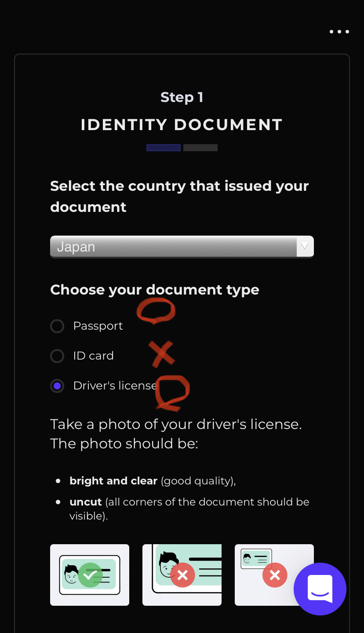Click the IDENTITY DOCUMENT title
The width and height of the screenshot is (364, 633).
coord(182,125)
